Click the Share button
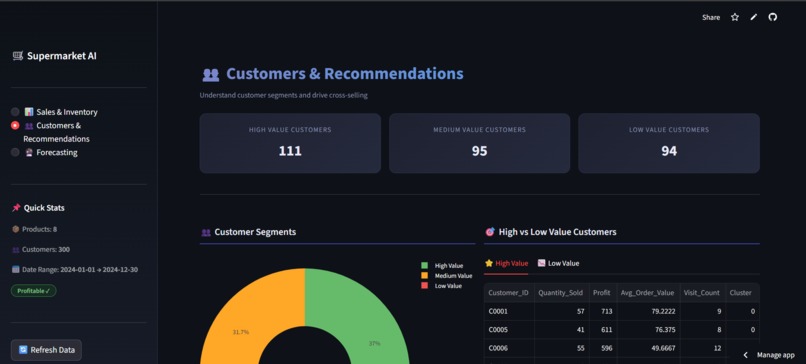 click(x=711, y=17)
